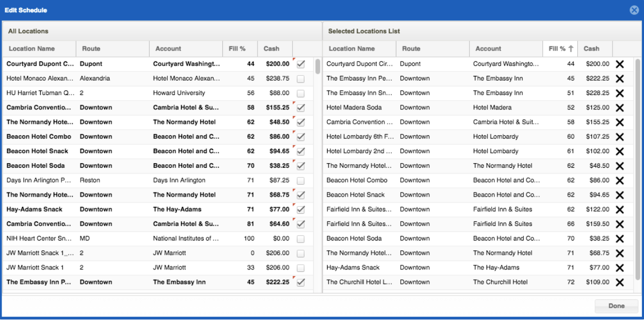
Task: Uncheck Beacon Hotel Soda checkbox in All Locations
Action: click(301, 166)
